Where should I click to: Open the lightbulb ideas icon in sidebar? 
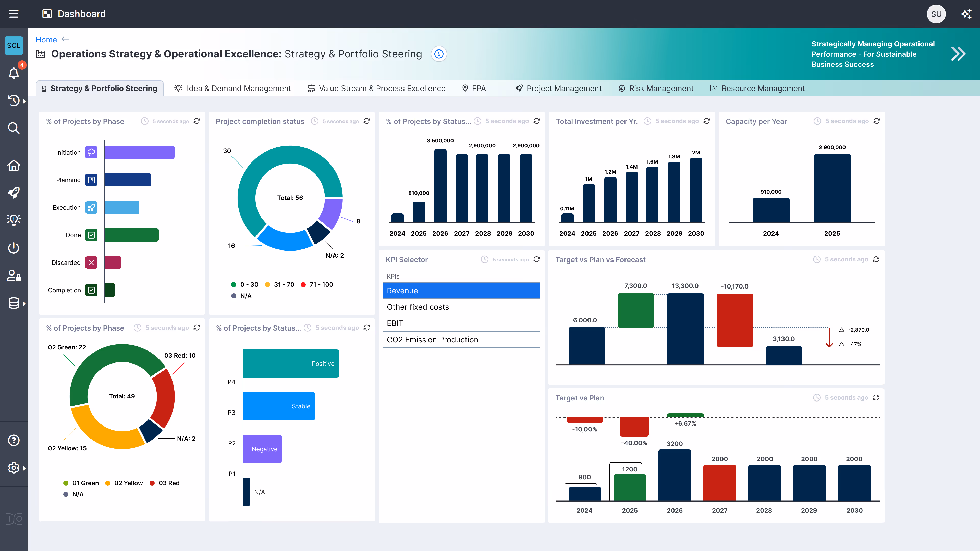(14, 219)
